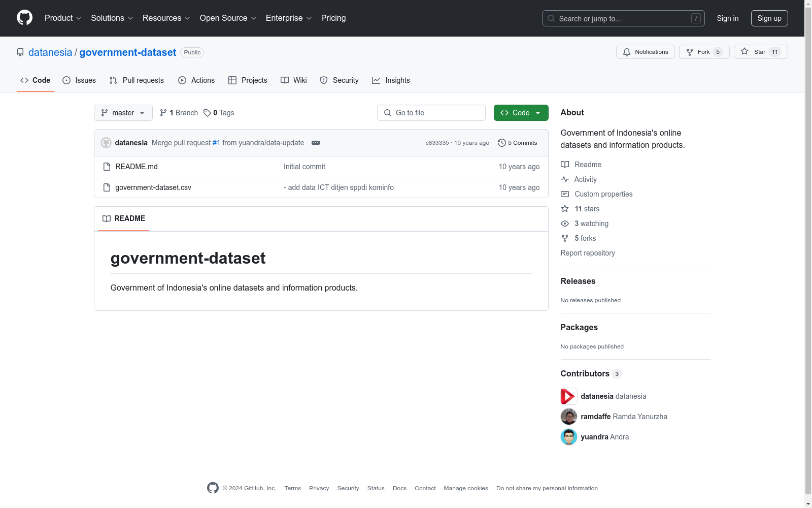
Task: Switch to the Insights tab
Action: (391, 80)
